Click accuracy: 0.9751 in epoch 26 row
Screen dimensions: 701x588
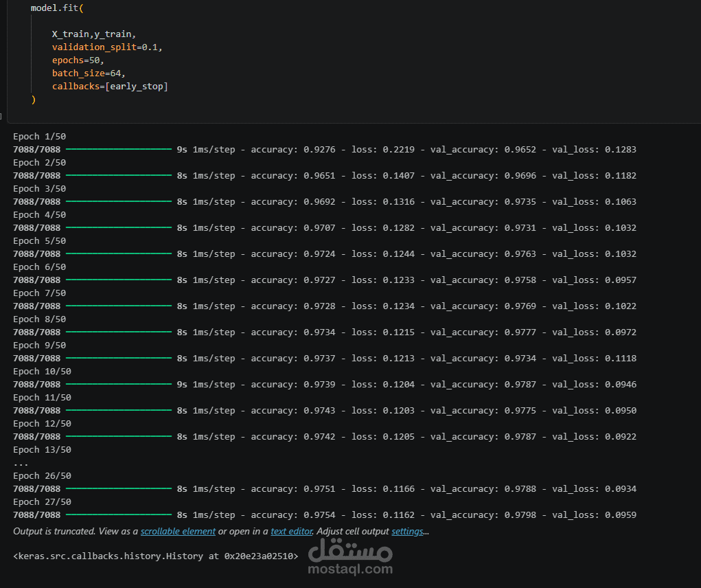pyautogui.click(x=293, y=488)
